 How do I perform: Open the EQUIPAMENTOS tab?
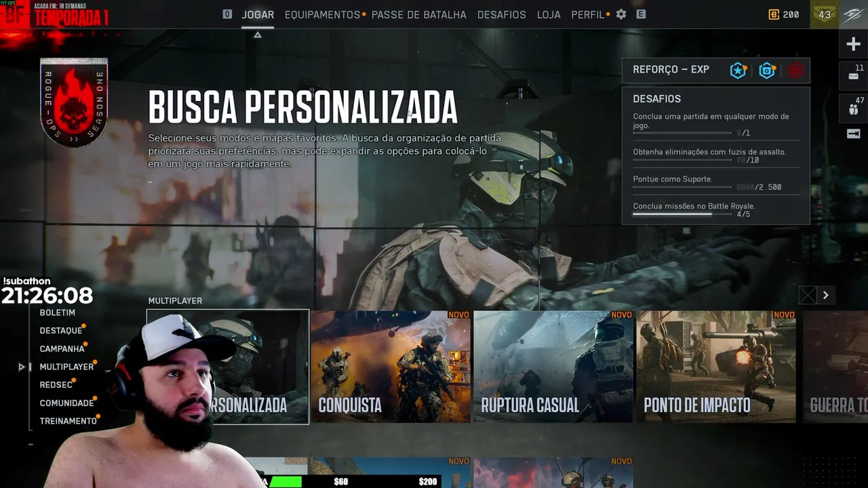pyautogui.click(x=322, y=14)
